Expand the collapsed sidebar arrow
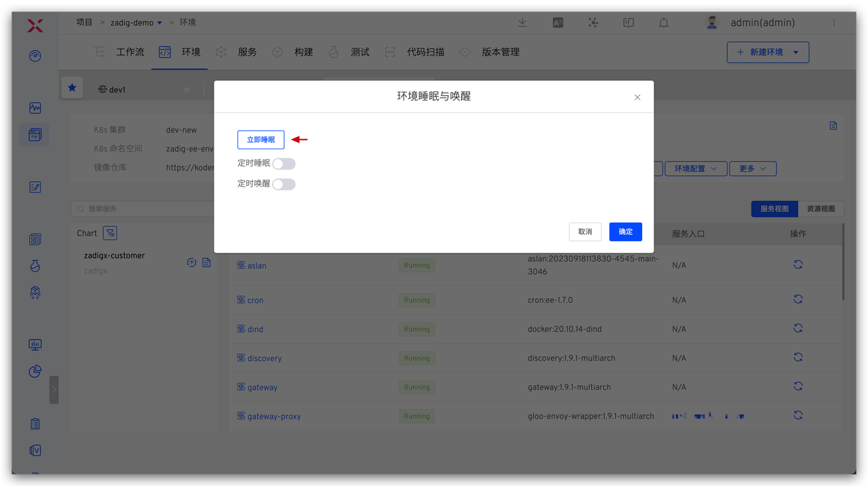The image size is (868, 486). (54, 390)
